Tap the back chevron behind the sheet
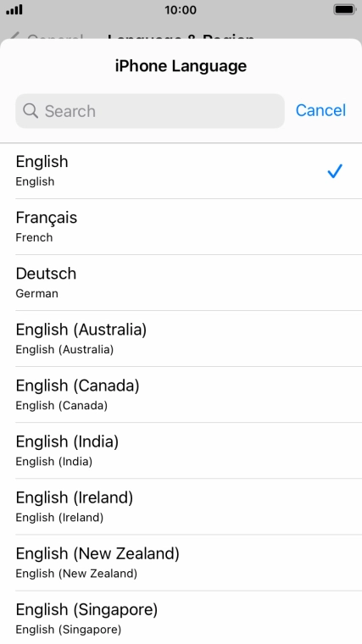Screen dimensions: 362x644 (x=14, y=37)
